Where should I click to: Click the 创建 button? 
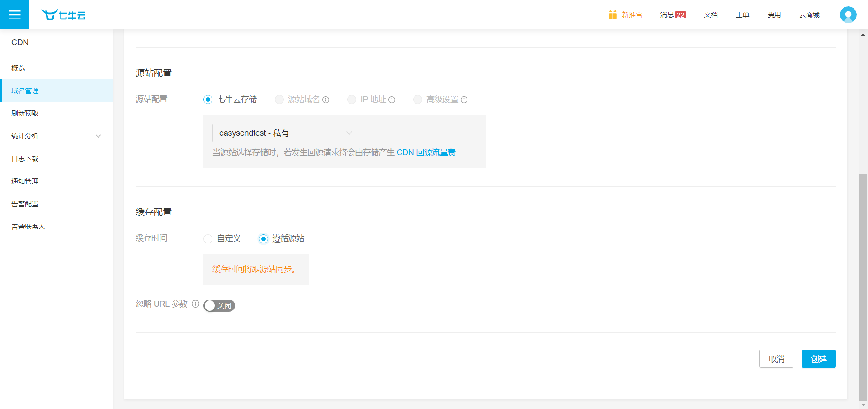pos(818,359)
